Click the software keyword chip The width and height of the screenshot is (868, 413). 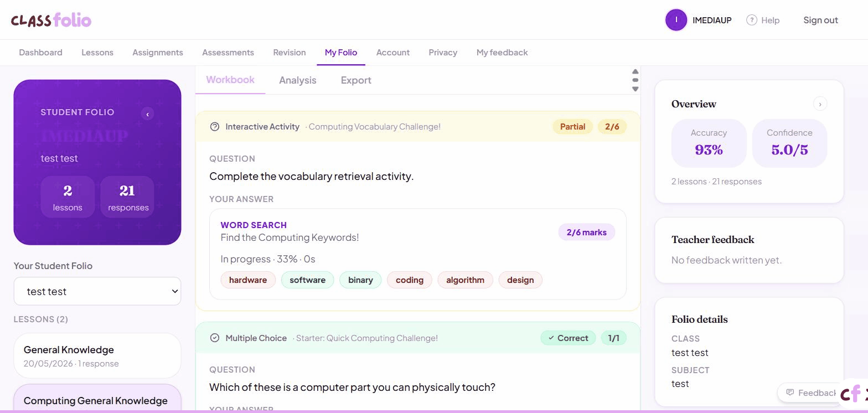[308, 280]
